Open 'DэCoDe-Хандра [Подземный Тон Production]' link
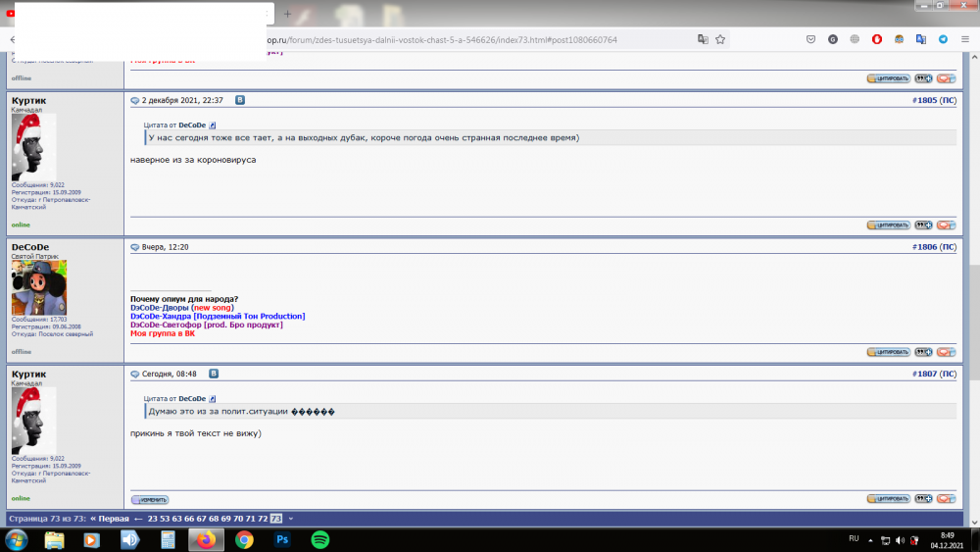The width and height of the screenshot is (980, 552). coord(218,317)
